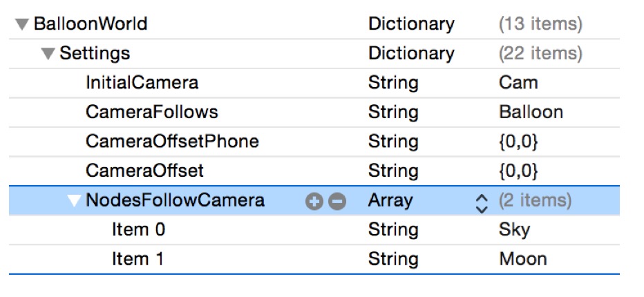Viewport: 644px width, 297px height.
Task: Click the plus icon on NodesFollowCamera row
Action: pos(314,202)
